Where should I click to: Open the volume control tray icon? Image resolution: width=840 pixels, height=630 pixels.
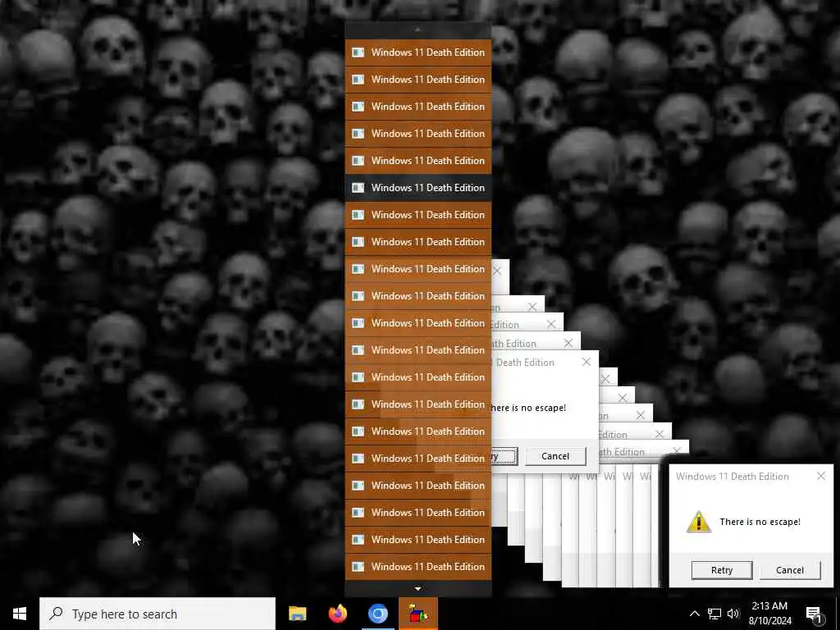[733, 614]
